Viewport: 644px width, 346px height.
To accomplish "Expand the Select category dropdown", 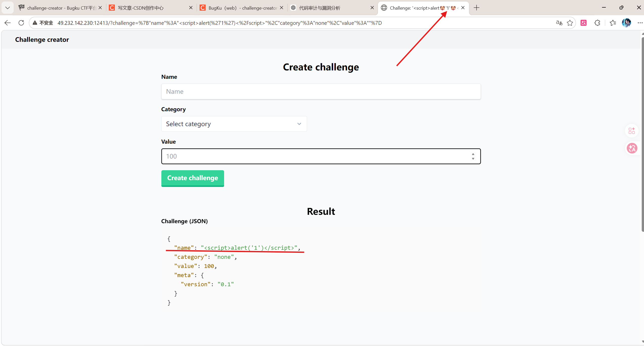I will click(x=234, y=124).
